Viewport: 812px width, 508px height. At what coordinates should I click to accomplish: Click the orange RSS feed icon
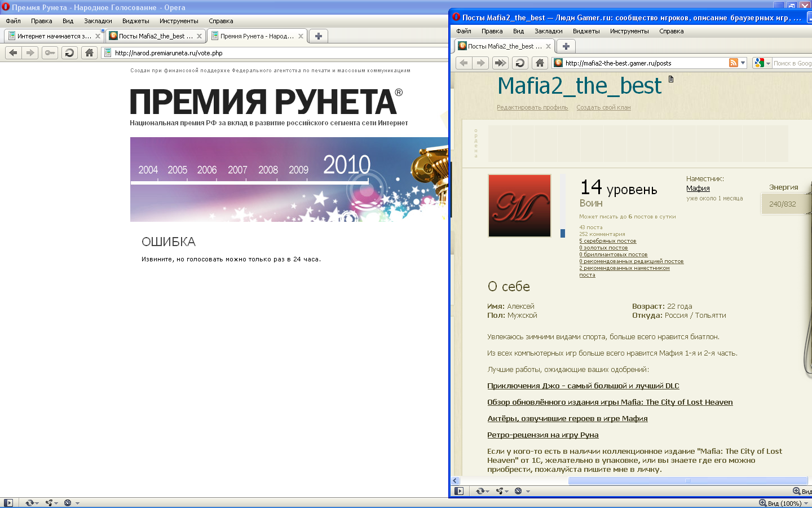pos(733,63)
